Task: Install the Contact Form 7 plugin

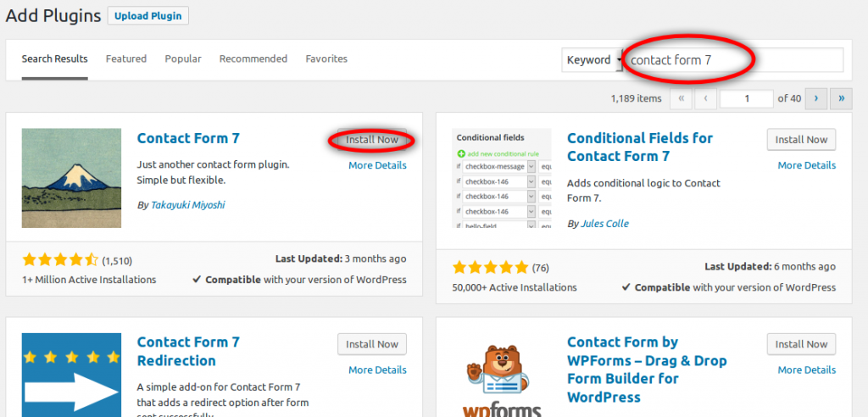Action: pyautogui.click(x=372, y=140)
